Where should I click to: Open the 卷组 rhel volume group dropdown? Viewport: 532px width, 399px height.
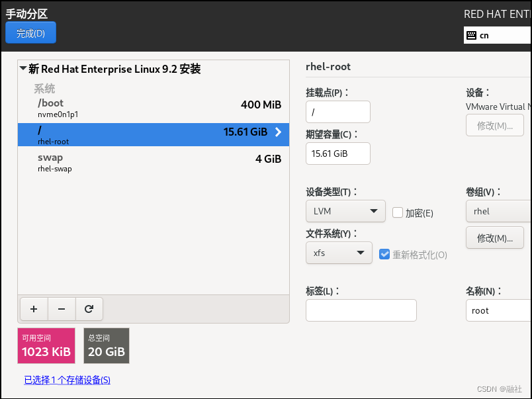pos(498,211)
